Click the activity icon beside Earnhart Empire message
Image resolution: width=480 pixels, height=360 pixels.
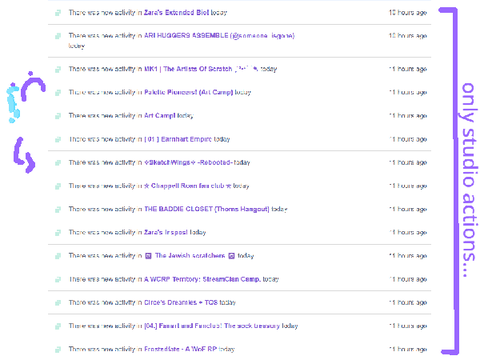58,139
